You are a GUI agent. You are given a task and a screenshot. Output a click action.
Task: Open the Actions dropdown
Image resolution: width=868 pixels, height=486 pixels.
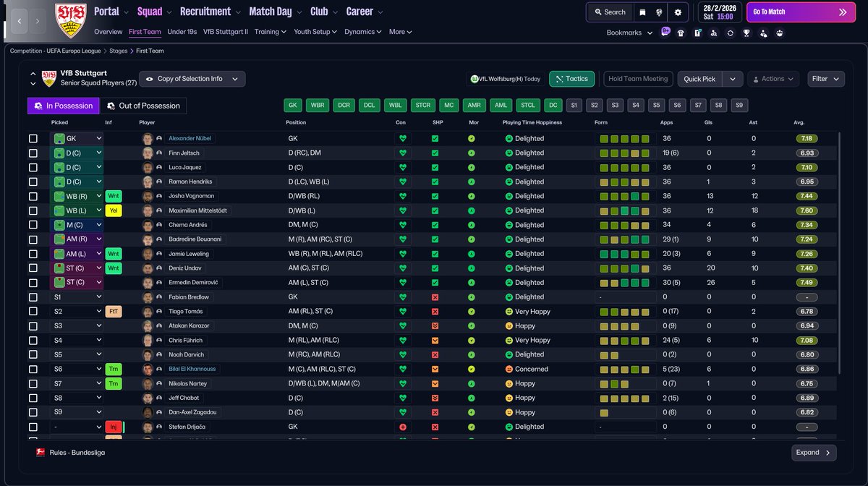773,79
